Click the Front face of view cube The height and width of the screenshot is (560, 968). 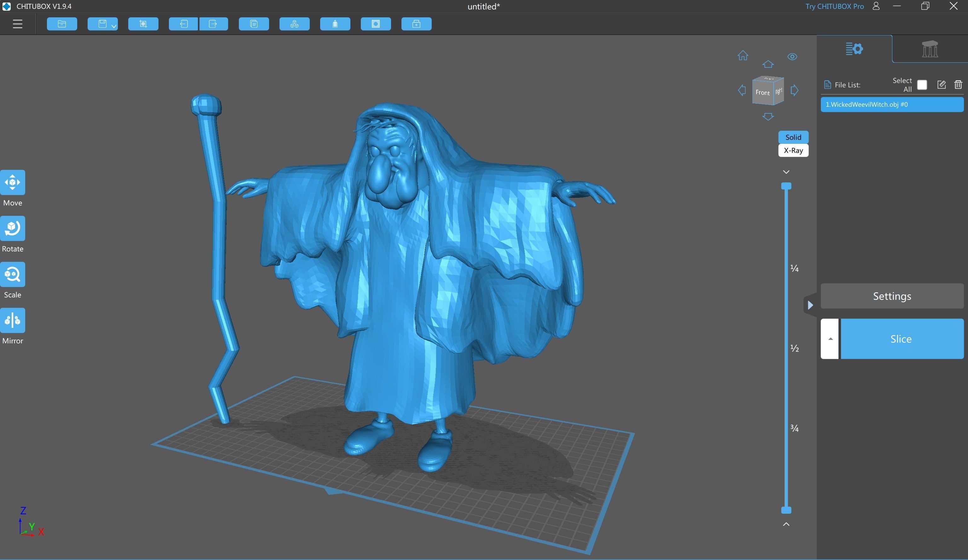[x=762, y=93]
